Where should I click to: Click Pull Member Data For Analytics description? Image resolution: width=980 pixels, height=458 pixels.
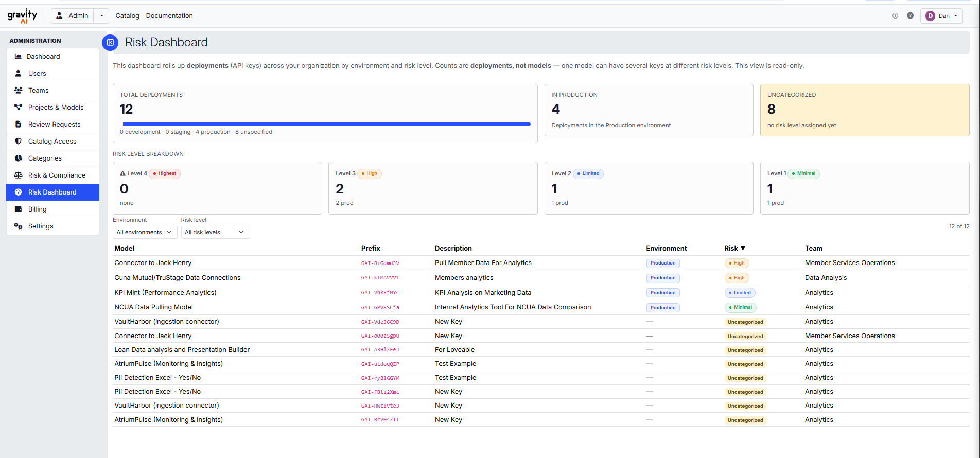483,263
